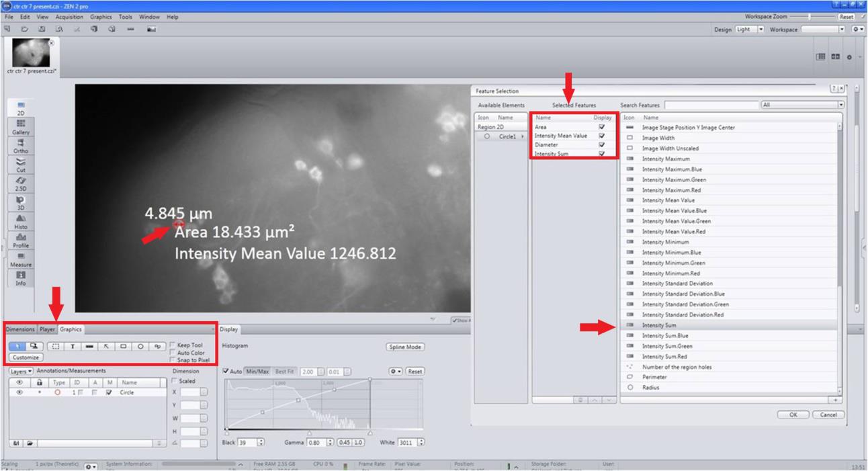Switch to the 2D view tab
This screenshot has width=868, height=471.
click(x=21, y=109)
